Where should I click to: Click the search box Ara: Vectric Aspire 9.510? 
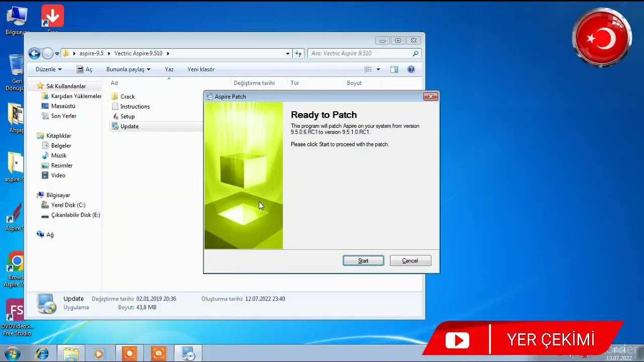click(364, 53)
